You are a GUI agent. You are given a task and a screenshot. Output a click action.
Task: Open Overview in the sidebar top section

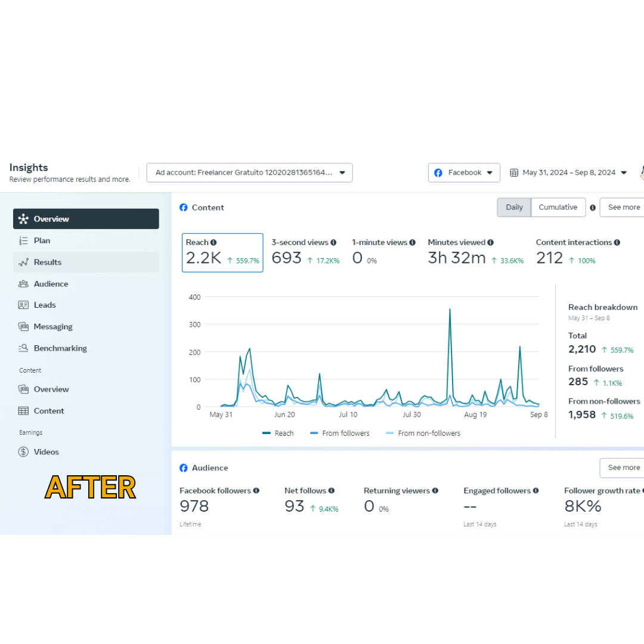86,218
